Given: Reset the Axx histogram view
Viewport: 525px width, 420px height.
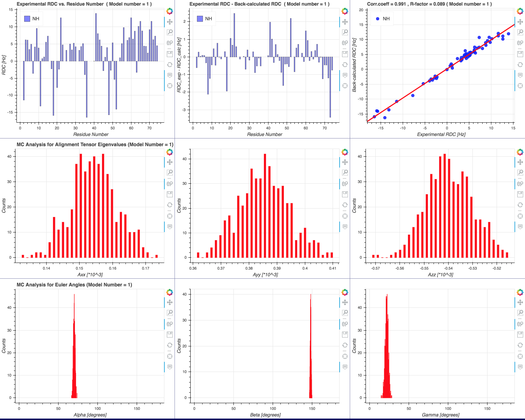Looking at the screenshot, I should (170, 205).
